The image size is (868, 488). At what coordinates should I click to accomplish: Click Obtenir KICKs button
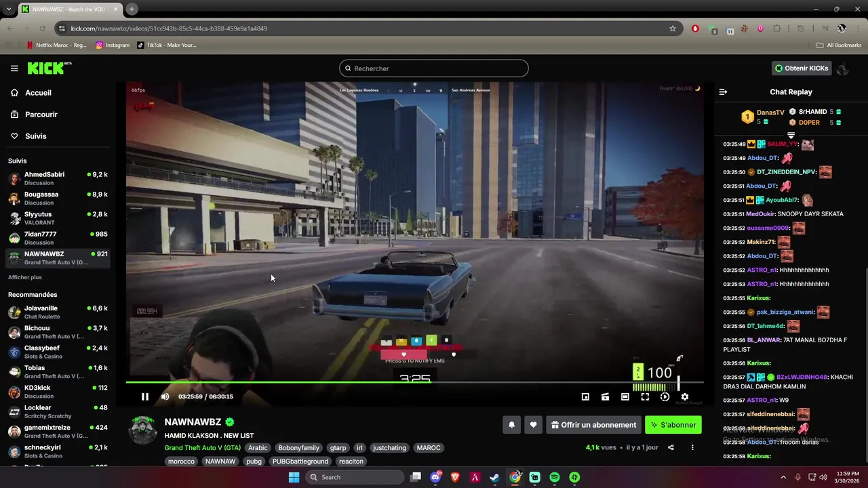802,68
